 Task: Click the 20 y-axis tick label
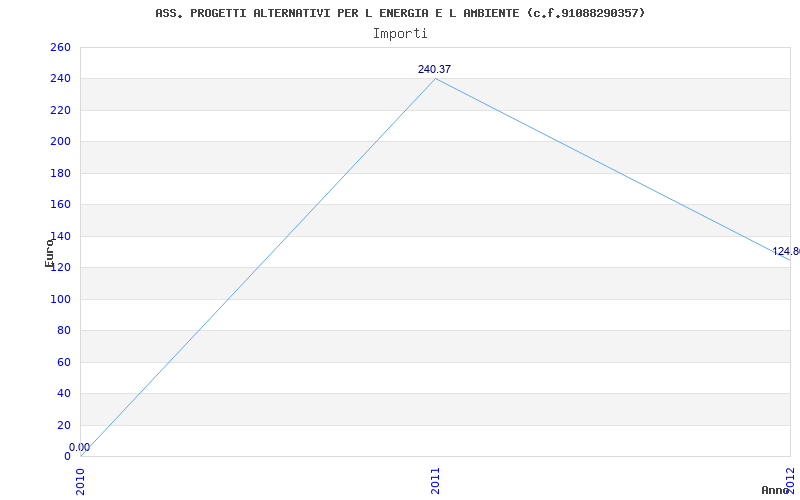(x=64, y=425)
